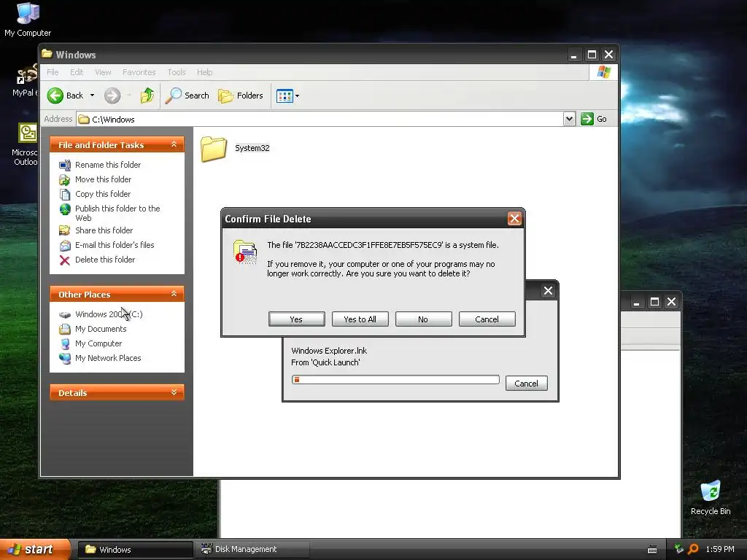
Task: Click the green Go arrow button
Action: [587, 119]
